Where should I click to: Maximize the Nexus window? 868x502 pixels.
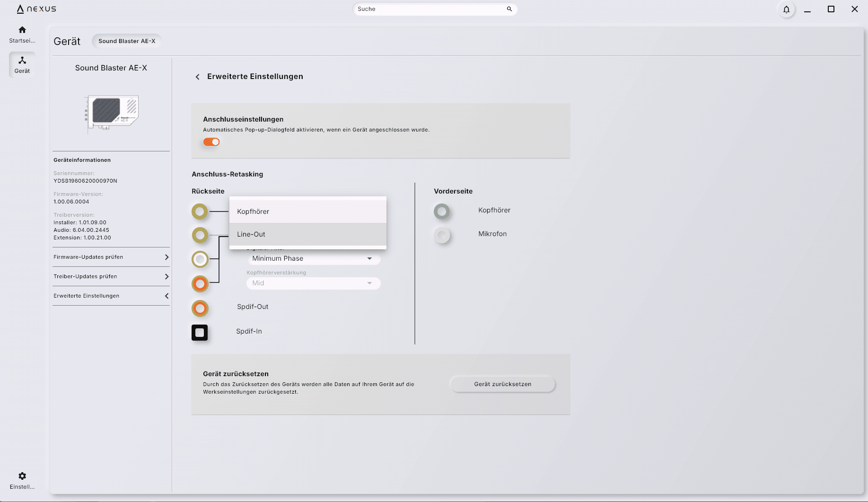pyautogui.click(x=831, y=9)
